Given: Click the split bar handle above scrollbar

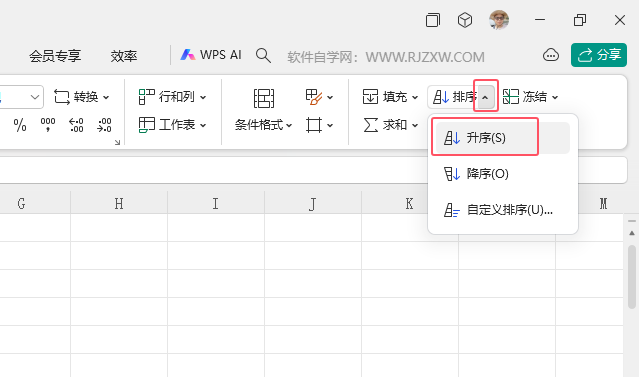Looking at the screenshot, I should point(632,221).
